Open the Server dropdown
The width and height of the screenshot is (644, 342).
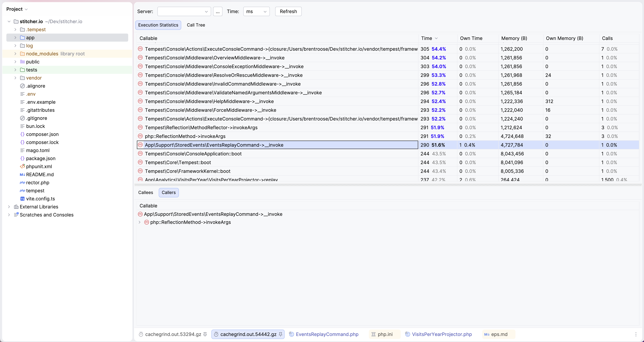tap(184, 12)
